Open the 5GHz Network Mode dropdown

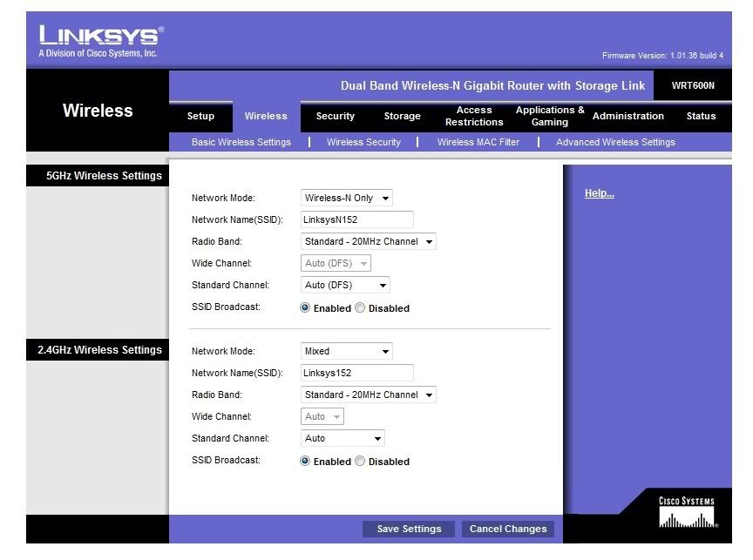coord(346,198)
